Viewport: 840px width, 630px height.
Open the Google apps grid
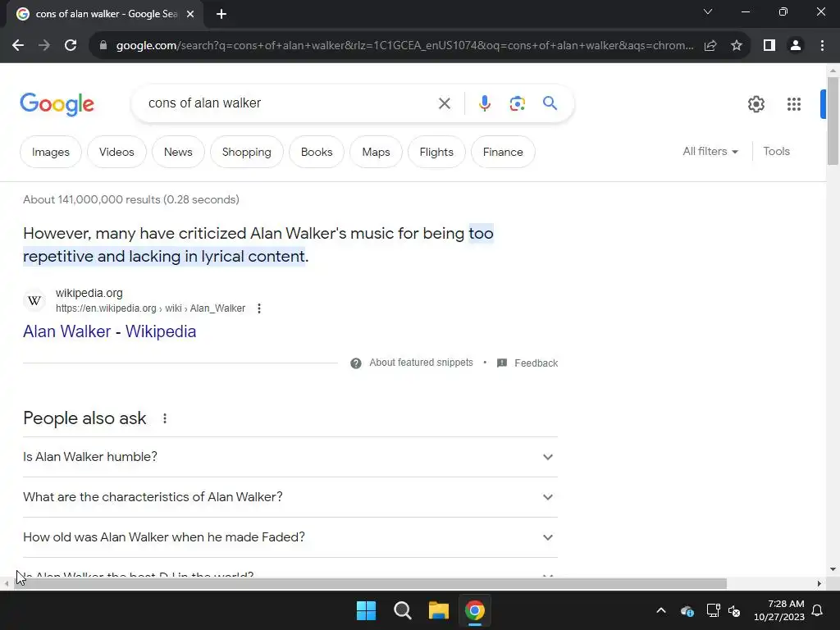tap(794, 104)
